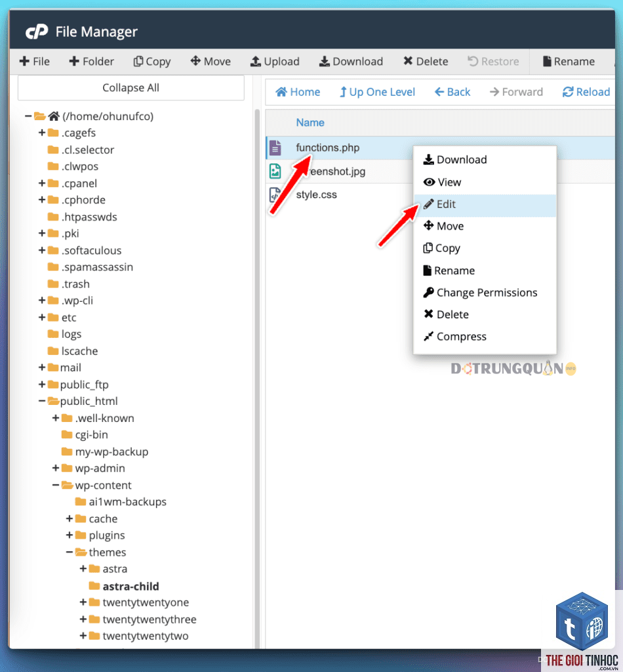The height and width of the screenshot is (672, 623).
Task: Click the Delete toolbar button
Action: click(x=426, y=61)
